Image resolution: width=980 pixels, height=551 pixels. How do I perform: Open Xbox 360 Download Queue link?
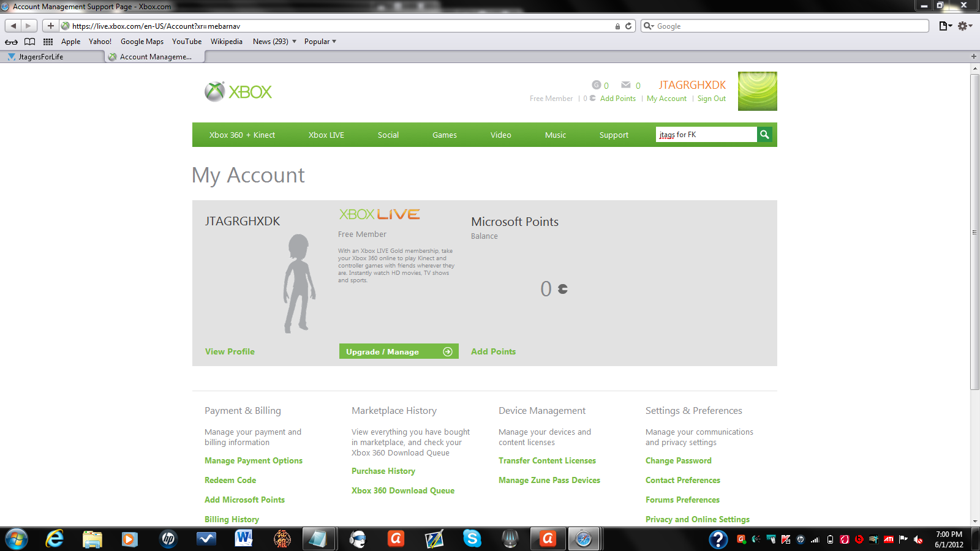(x=403, y=490)
